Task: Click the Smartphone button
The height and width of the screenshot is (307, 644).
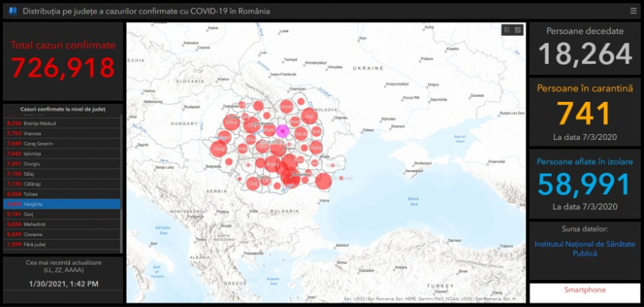Action: click(x=585, y=290)
